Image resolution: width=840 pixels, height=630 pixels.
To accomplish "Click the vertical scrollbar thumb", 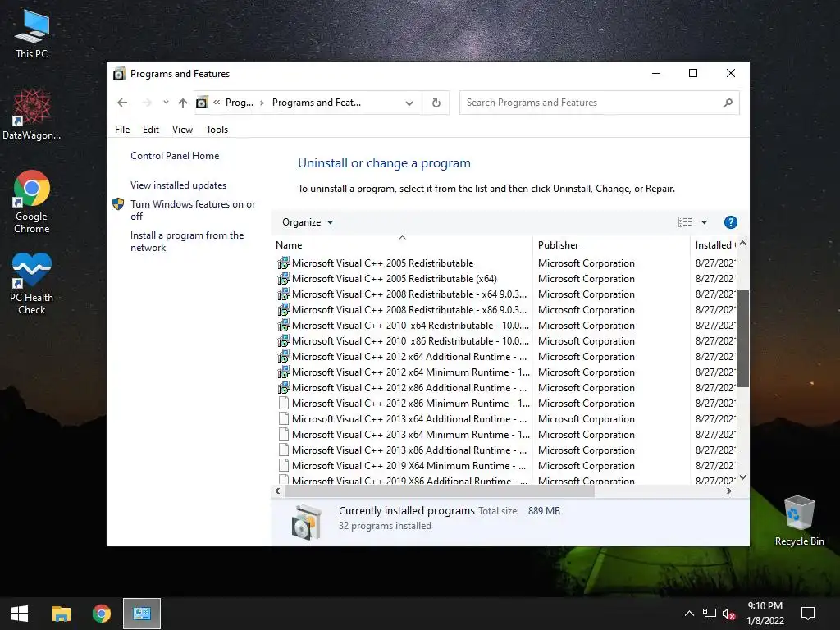I will coord(742,338).
